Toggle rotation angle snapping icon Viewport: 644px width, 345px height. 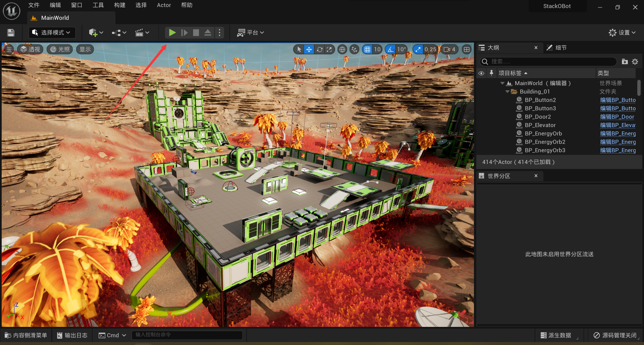point(390,49)
